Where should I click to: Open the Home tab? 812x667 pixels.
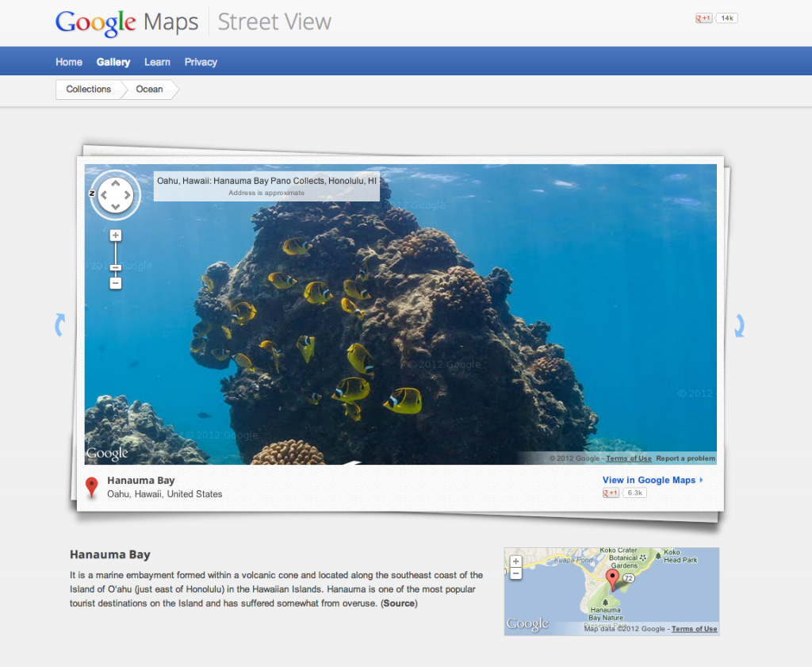click(69, 62)
